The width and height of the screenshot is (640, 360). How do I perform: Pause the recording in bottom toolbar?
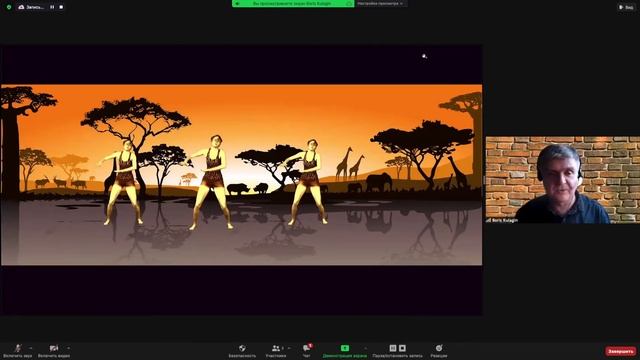[x=393, y=348]
